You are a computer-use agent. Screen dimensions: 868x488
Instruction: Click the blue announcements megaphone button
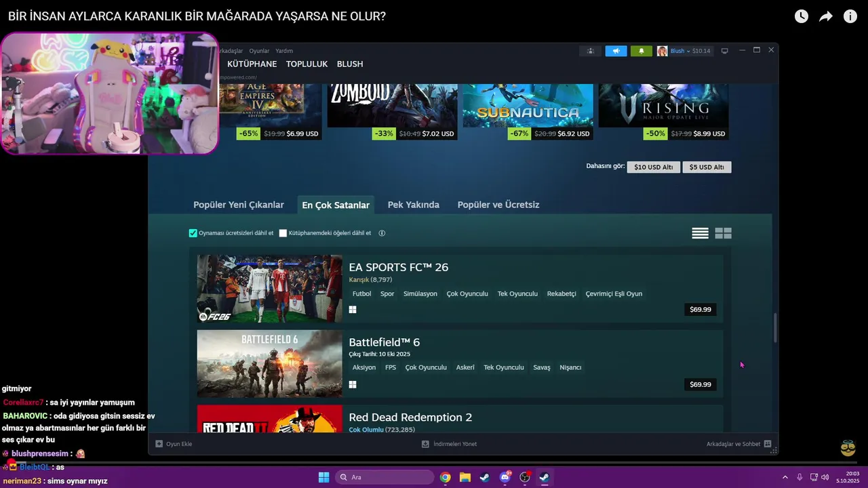pyautogui.click(x=616, y=51)
